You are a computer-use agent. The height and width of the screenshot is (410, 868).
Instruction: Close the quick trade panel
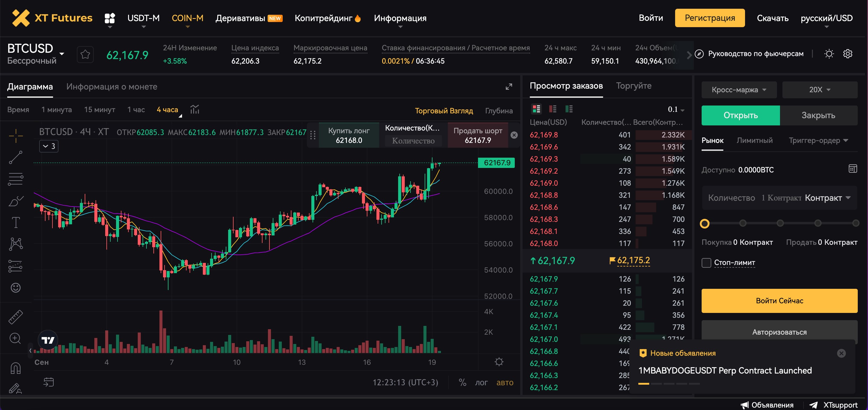(x=514, y=135)
